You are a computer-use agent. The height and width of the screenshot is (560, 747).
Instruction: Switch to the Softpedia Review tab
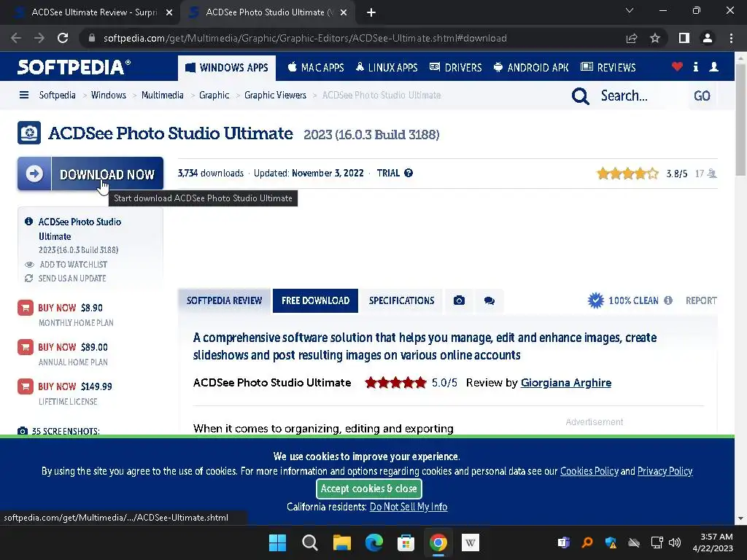pyautogui.click(x=224, y=300)
